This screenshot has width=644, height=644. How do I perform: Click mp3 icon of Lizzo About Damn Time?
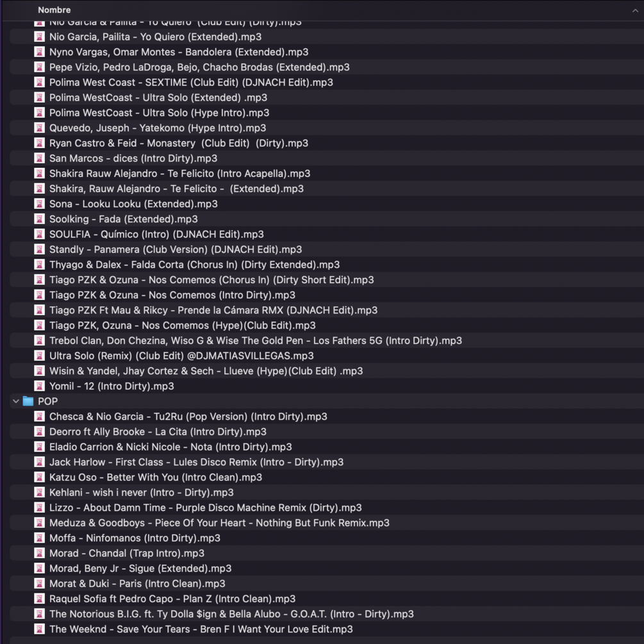(40, 508)
